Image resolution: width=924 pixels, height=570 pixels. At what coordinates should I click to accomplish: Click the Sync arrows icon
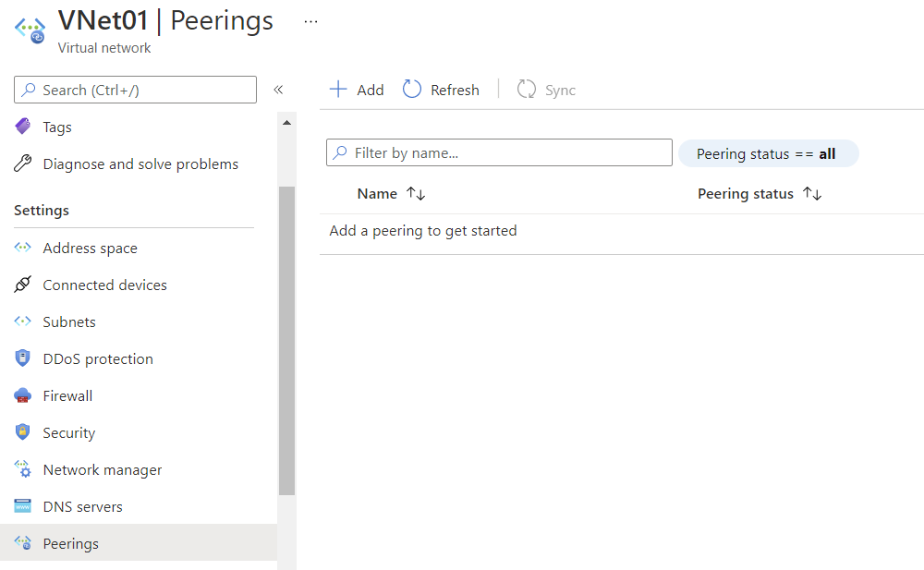pos(527,89)
